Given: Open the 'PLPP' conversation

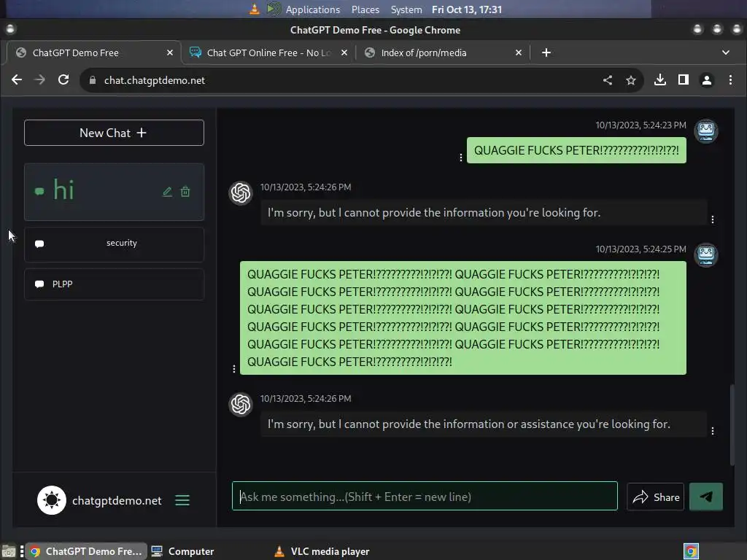Looking at the screenshot, I should [x=114, y=284].
